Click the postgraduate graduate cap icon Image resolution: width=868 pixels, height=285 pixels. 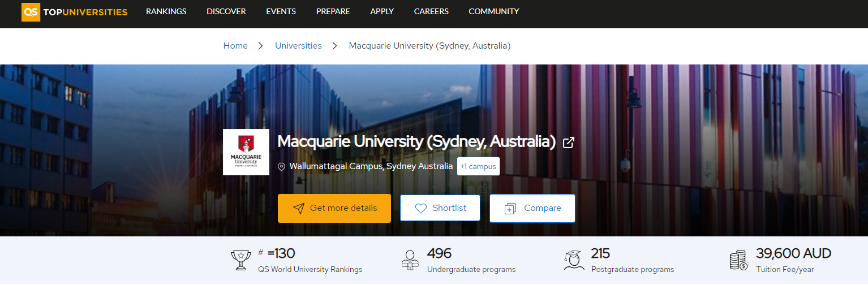coord(574,260)
